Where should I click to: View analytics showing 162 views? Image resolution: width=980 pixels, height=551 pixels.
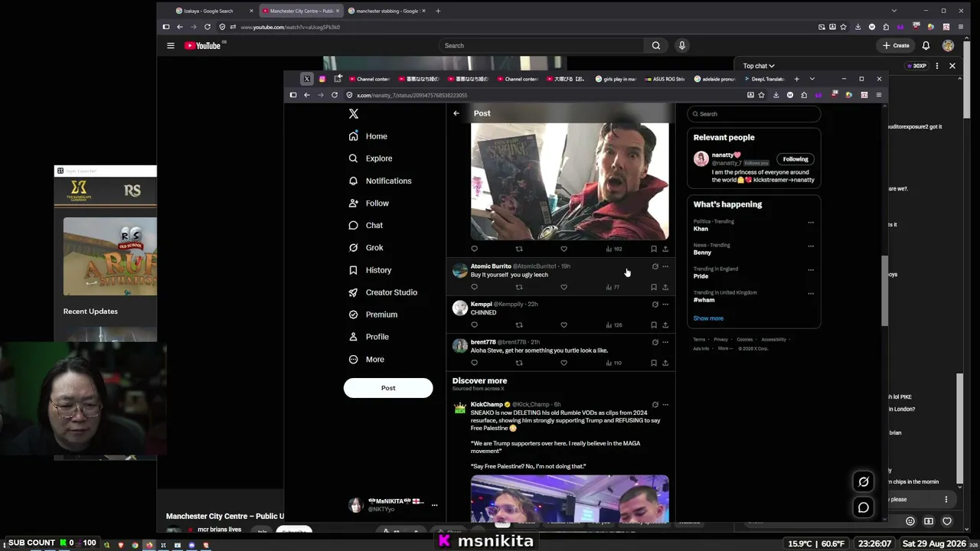(614, 249)
